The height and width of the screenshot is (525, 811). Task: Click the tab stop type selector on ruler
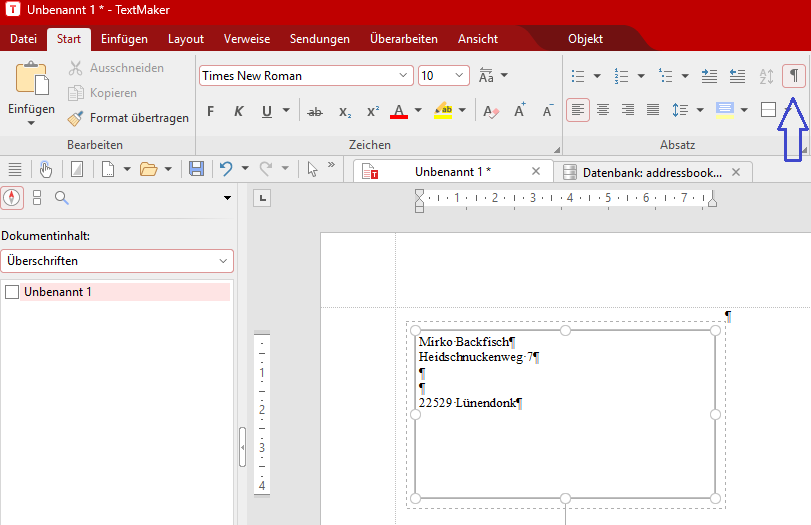[262, 198]
